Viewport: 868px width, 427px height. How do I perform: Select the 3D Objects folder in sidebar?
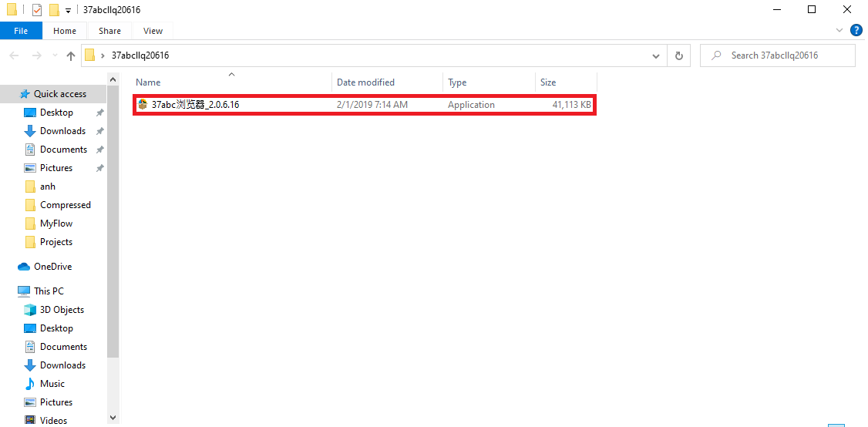click(62, 310)
